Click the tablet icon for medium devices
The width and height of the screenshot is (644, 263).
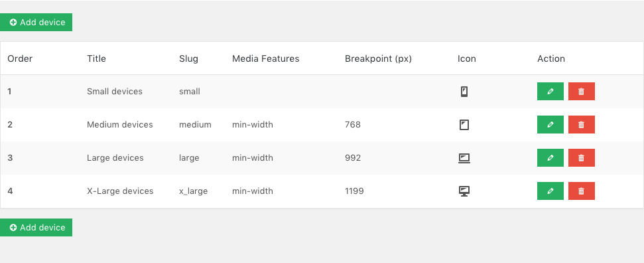coord(464,125)
